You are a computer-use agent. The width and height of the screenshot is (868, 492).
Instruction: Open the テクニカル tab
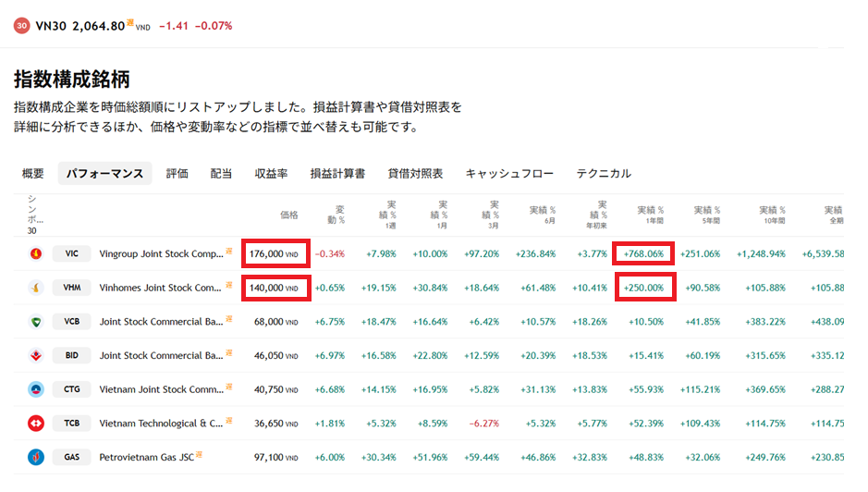[604, 174]
